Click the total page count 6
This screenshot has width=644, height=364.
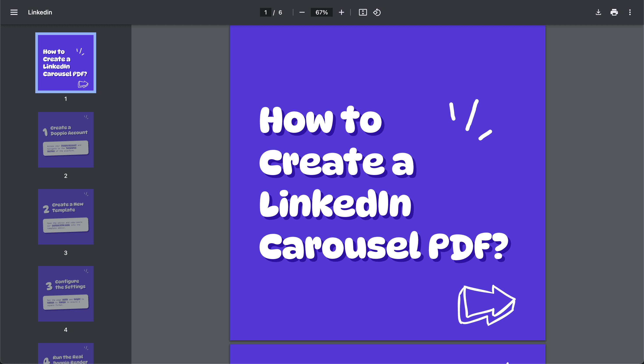click(x=280, y=12)
